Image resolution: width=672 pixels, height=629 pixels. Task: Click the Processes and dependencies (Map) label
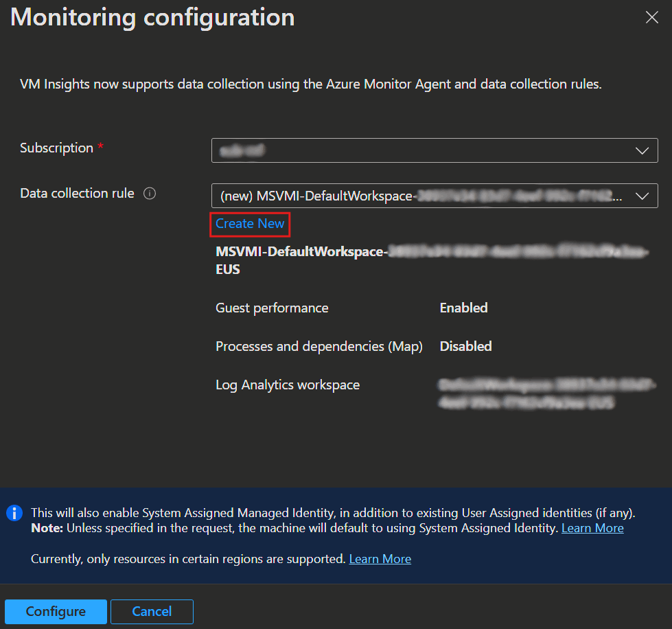(x=319, y=347)
